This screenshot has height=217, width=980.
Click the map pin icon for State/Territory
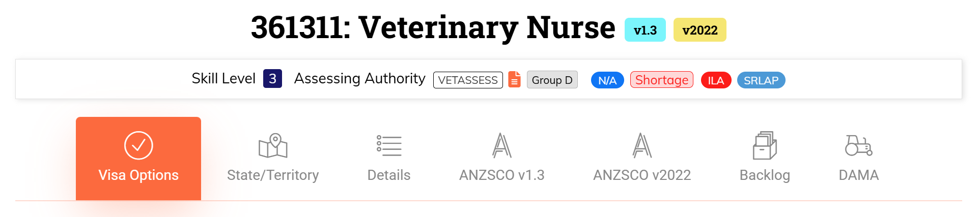coord(273,146)
